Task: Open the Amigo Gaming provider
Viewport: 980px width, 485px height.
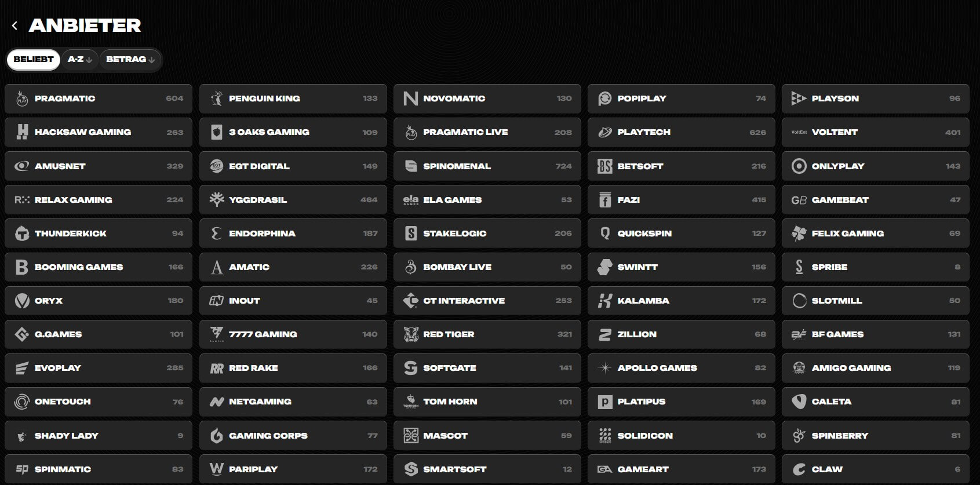Action: [x=875, y=368]
